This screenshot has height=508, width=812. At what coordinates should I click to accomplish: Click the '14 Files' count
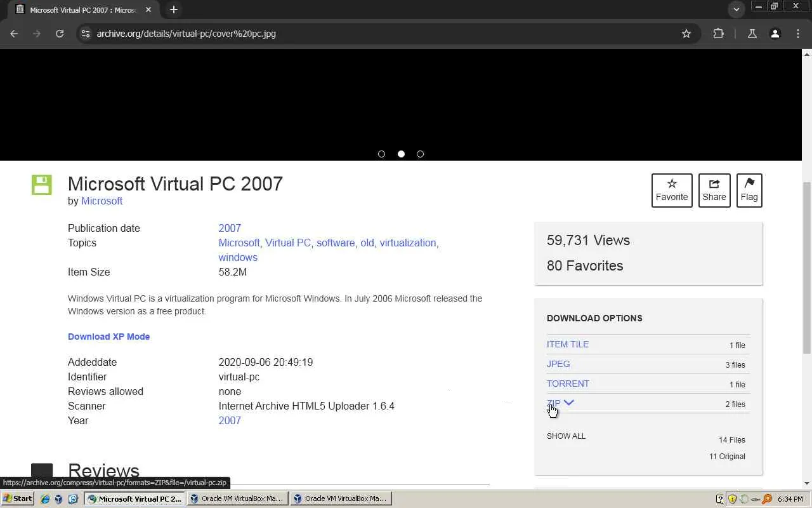point(732,440)
